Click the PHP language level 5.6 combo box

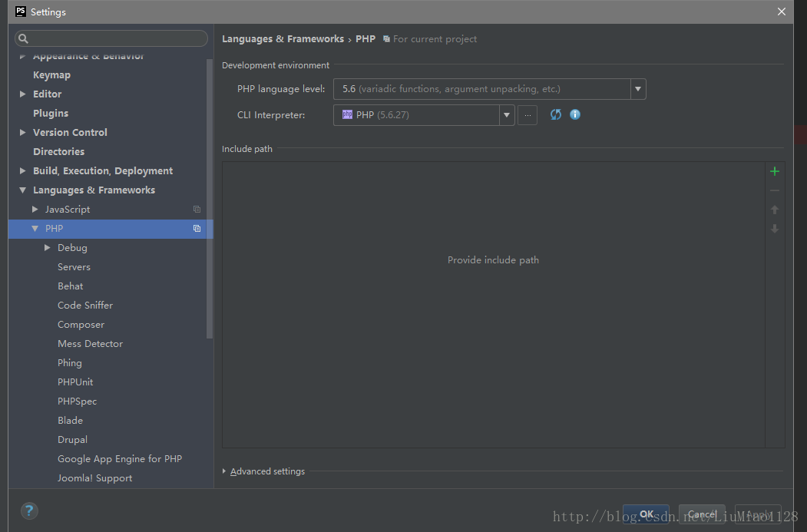(x=489, y=89)
